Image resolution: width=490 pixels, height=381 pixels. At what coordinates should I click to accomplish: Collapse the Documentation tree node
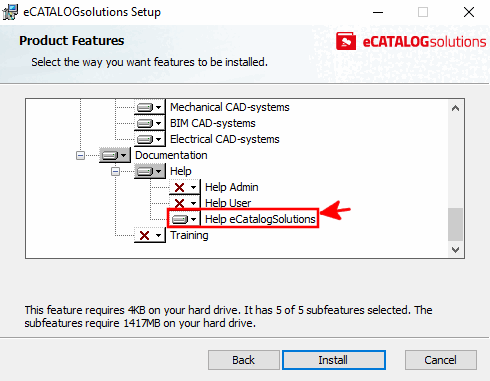[80, 155]
